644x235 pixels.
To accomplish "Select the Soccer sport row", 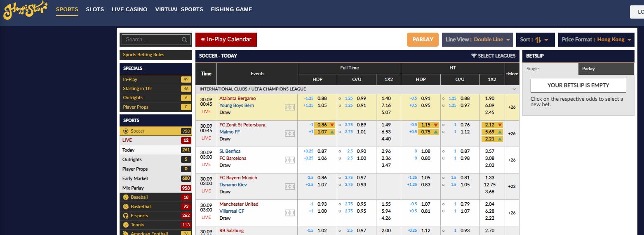I will (x=156, y=131).
